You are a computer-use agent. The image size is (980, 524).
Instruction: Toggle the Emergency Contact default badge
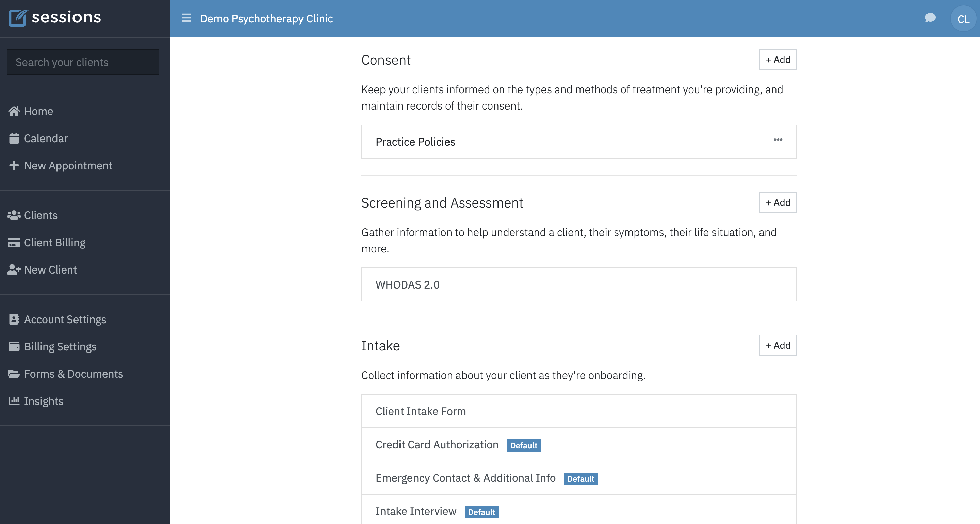coord(579,478)
